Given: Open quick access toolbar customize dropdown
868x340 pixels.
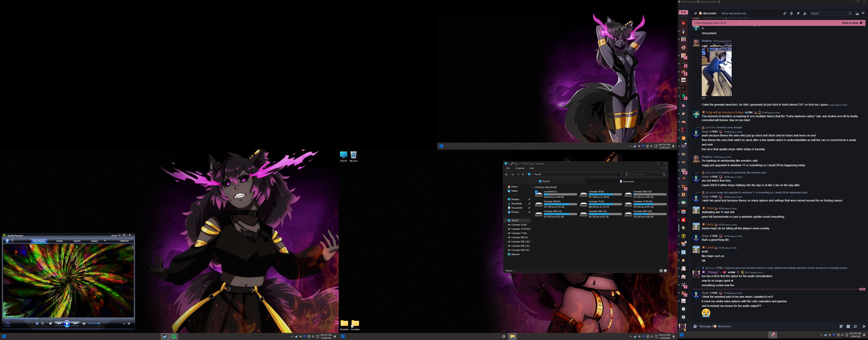Looking at the screenshot, I should click(x=519, y=164).
